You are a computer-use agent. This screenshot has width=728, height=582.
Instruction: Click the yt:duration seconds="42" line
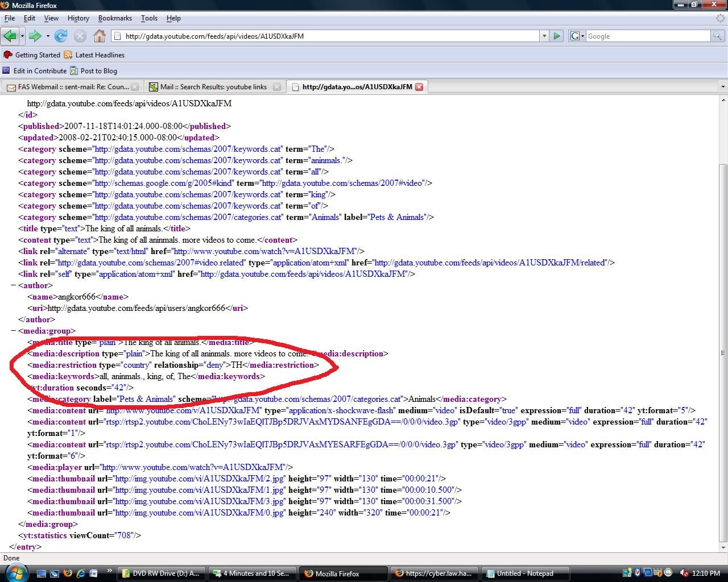click(x=80, y=388)
